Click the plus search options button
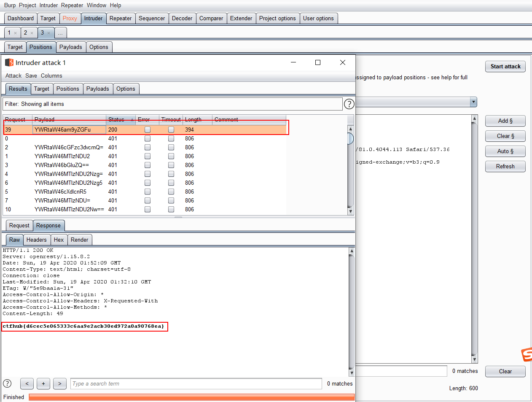The height and width of the screenshot is (402, 532). (x=43, y=383)
